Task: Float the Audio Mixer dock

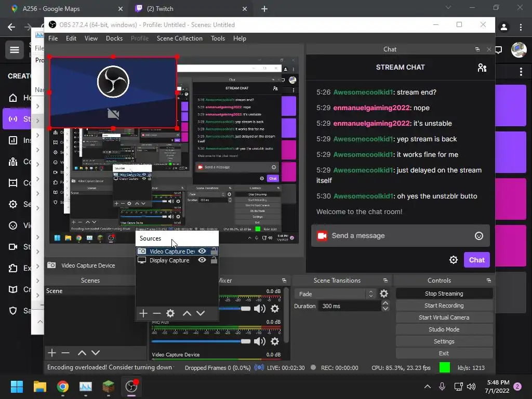Action: [284, 281]
